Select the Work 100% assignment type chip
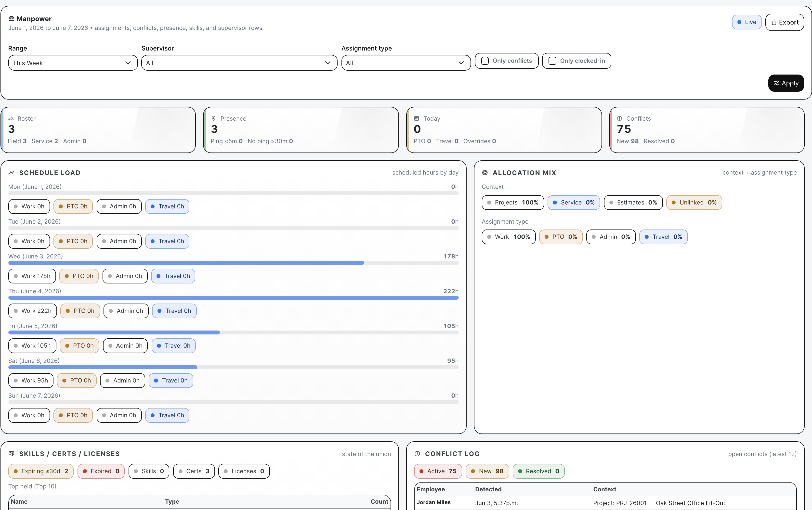 pyautogui.click(x=509, y=237)
